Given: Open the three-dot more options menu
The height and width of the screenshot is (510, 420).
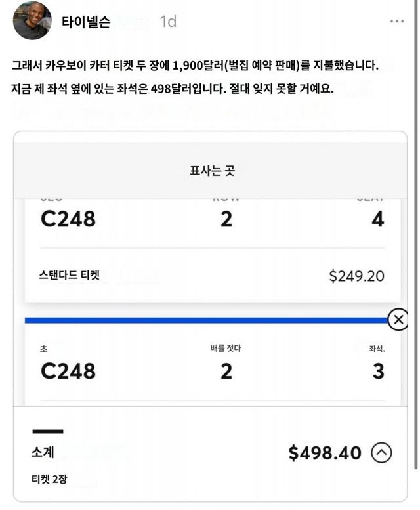Looking at the screenshot, I should (x=397, y=22).
